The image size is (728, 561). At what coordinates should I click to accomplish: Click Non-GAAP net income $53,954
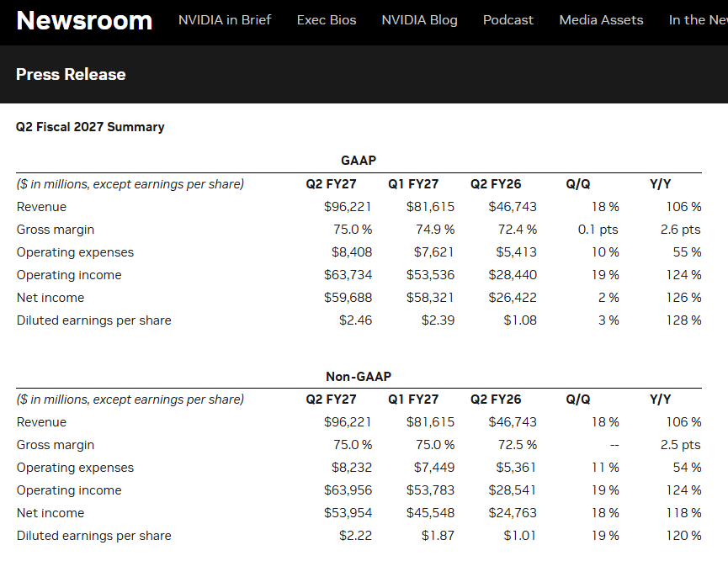(348, 513)
